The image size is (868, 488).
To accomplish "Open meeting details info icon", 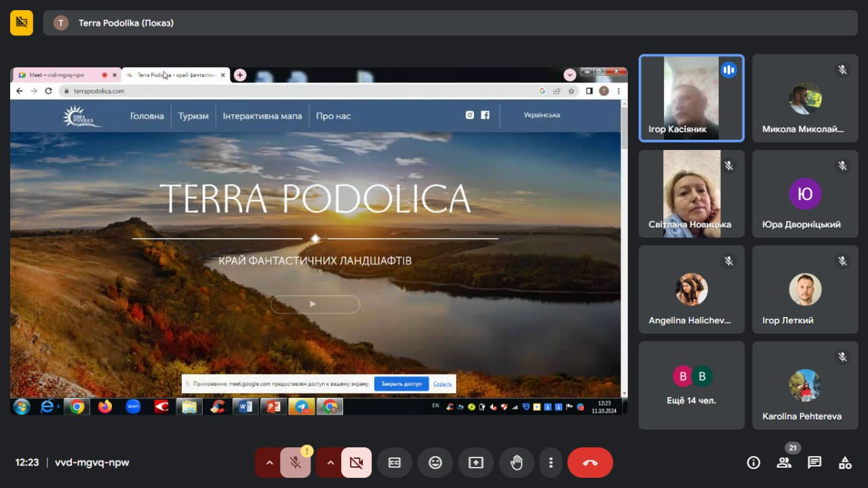I will pos(753,462).
